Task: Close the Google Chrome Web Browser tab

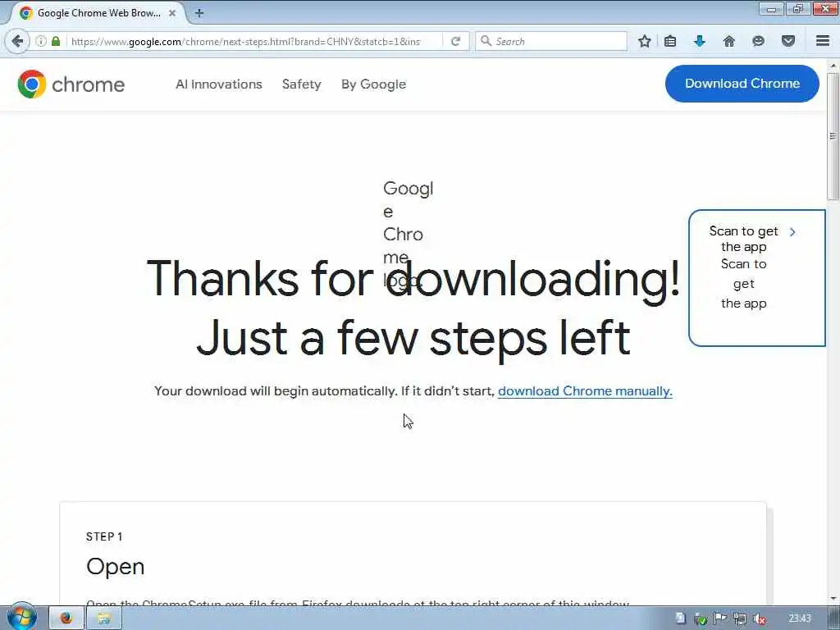Action: coord(172,13)
